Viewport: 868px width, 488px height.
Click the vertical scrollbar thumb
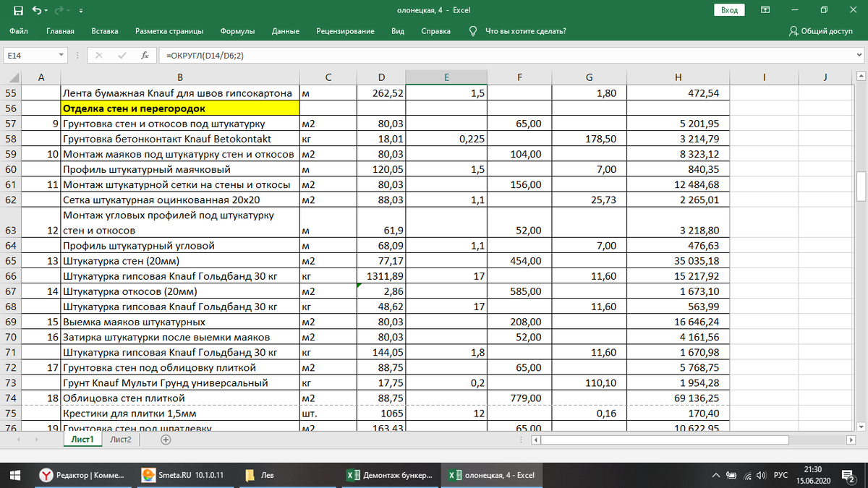click(861, 187)
